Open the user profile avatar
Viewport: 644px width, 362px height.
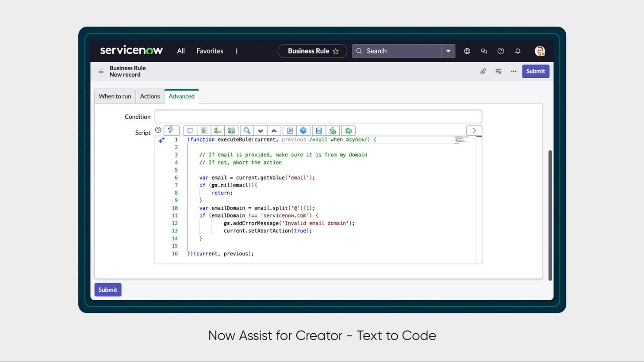click(x=540, y=51)
